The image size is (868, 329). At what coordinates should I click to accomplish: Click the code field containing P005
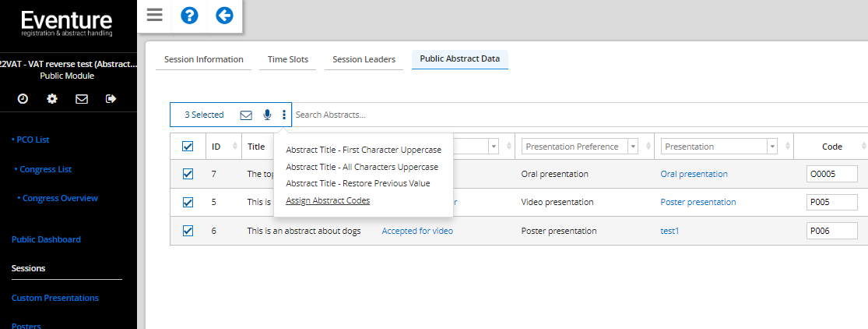tap(832, 202)
